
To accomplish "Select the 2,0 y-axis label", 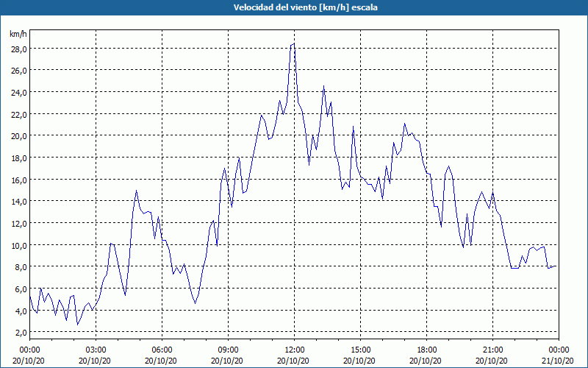I will 20,333.
